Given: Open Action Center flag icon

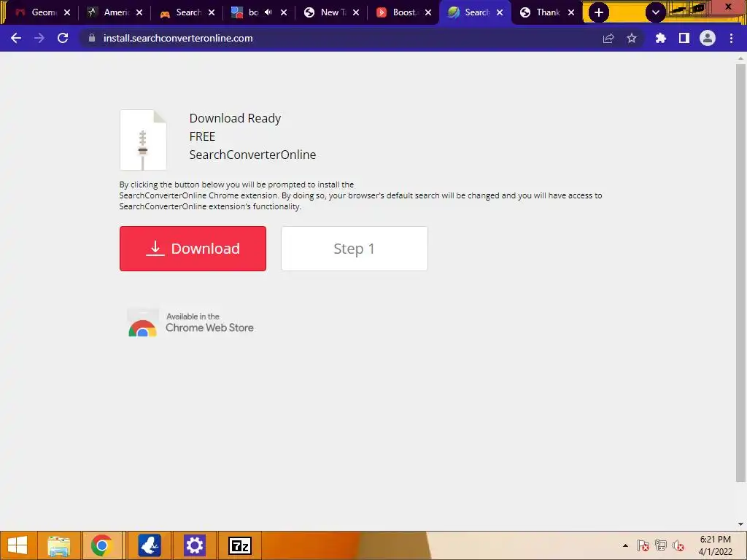Looking at the screenshot, I should (643, 545).
